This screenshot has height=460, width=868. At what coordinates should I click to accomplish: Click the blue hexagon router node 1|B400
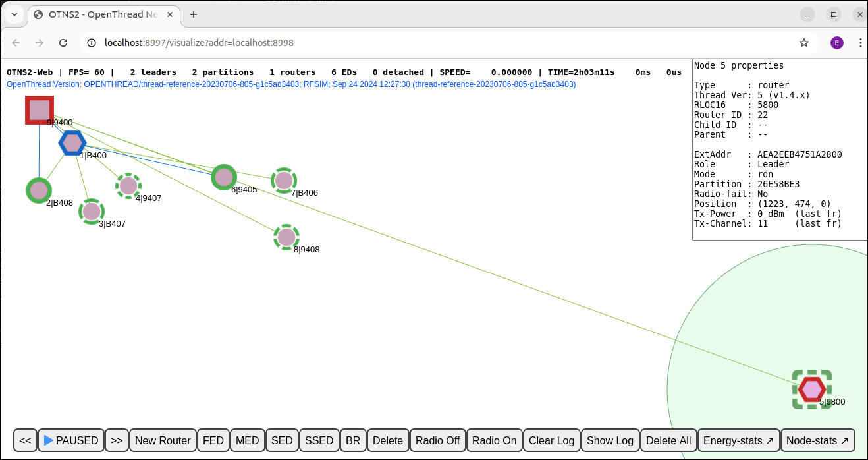coord(72,142)
